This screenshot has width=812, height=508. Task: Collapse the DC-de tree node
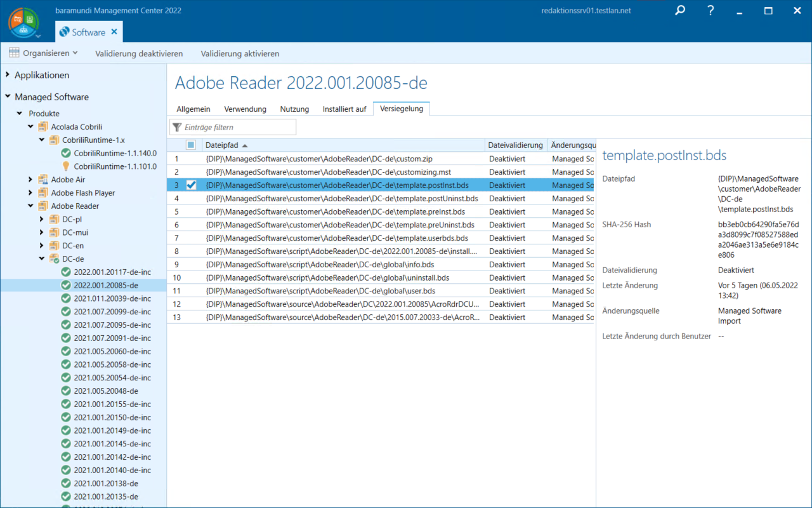(42, 259)
